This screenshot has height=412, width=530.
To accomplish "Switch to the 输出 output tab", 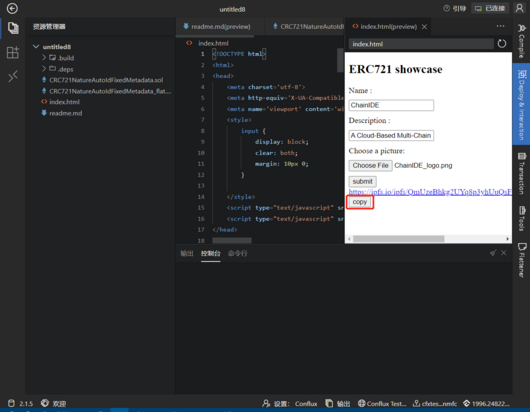I will tap(187, 253).
